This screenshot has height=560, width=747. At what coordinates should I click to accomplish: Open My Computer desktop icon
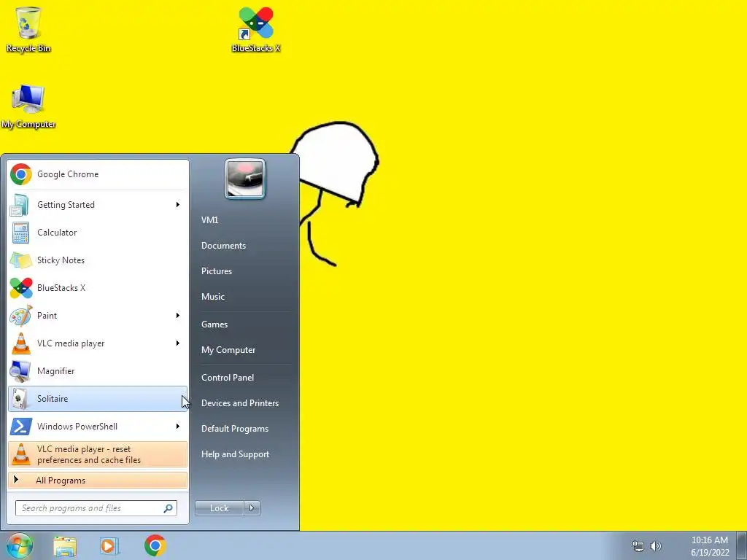pyautogui.click(x=28, y=106)
